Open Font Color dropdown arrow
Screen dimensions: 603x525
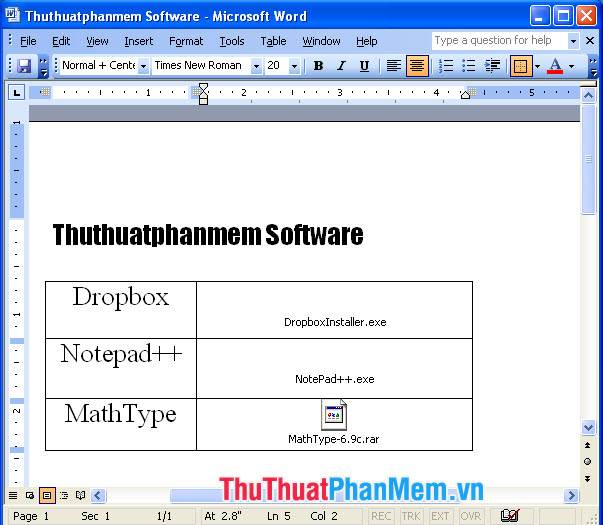pos(571,66)
